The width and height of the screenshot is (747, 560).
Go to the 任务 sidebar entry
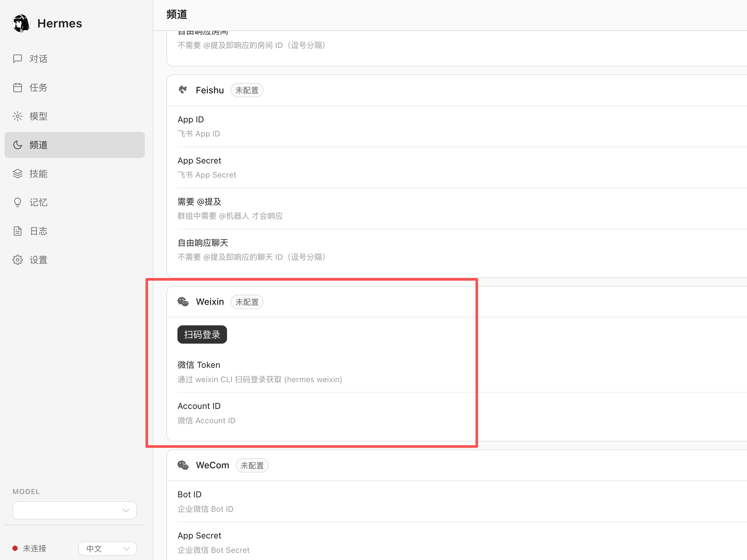pyautogui.click(x=38, y=87)
